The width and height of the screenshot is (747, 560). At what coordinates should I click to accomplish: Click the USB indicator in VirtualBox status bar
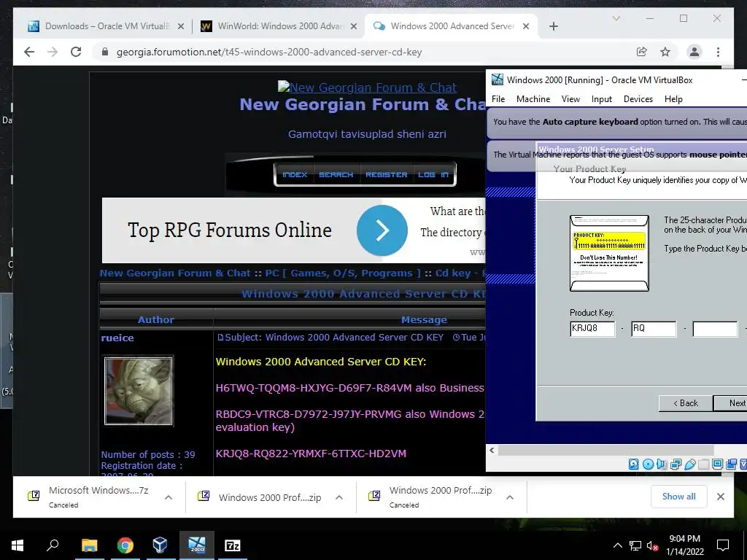pyautogui.click(x=690, y=464)
